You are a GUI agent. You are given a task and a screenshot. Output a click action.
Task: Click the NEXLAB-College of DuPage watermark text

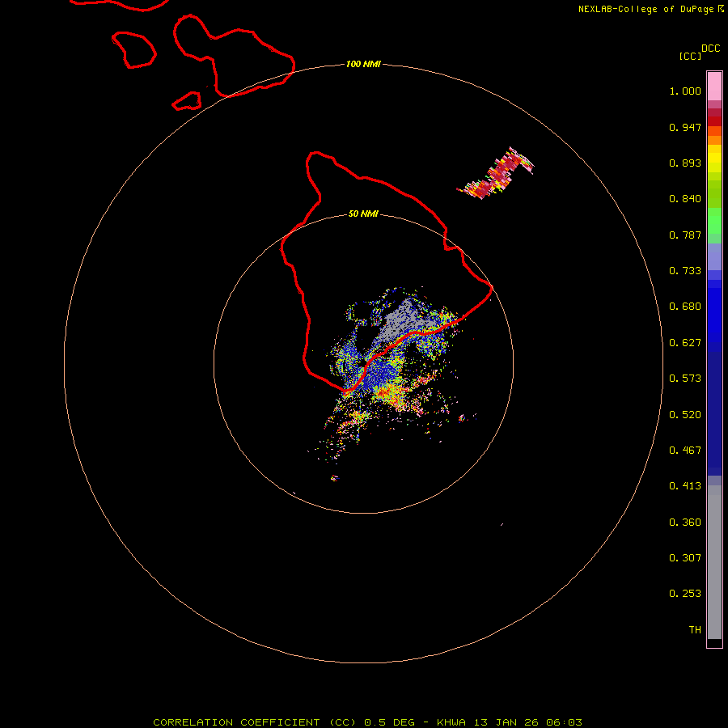click(x=650, y=9)
